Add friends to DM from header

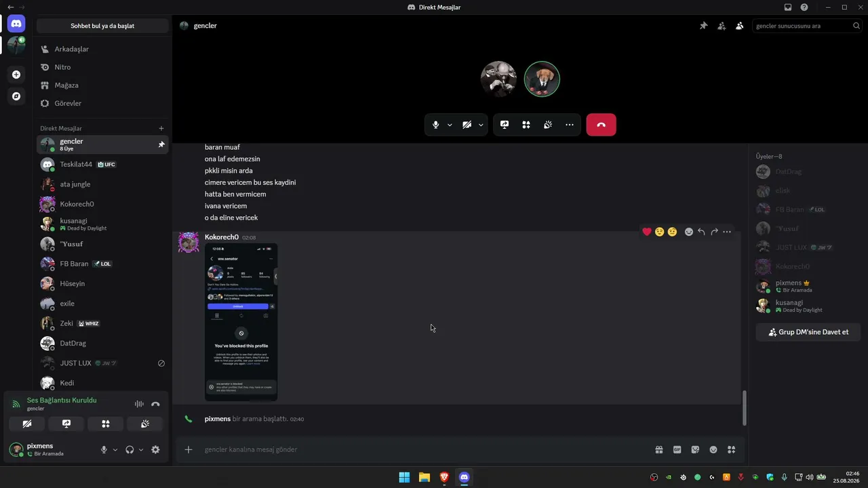tap(722, 26)
